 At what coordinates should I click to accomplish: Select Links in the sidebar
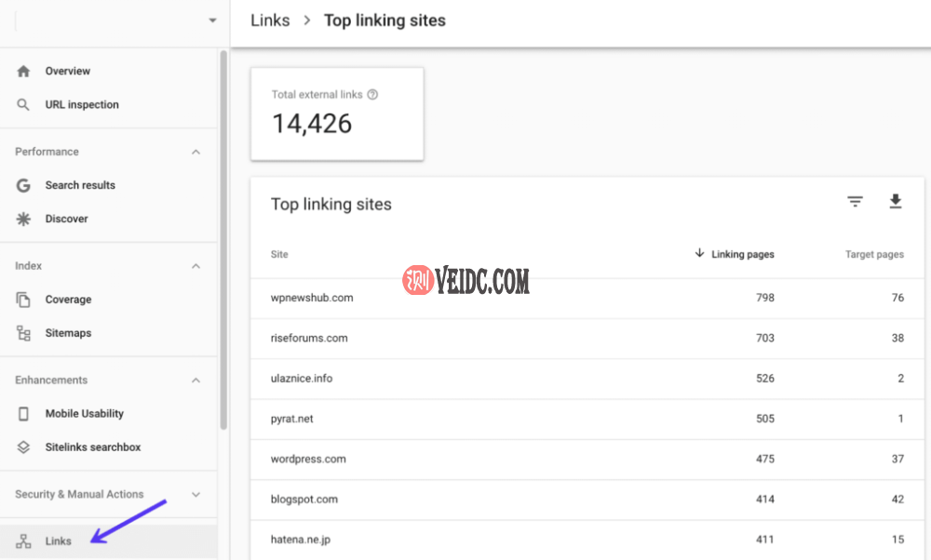[x=58, y=541]
